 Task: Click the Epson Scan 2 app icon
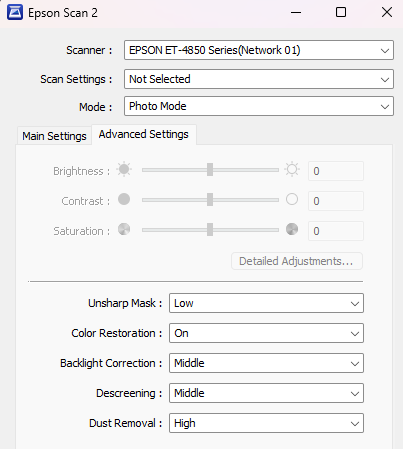pyautogui.click(x=15, y=13)
